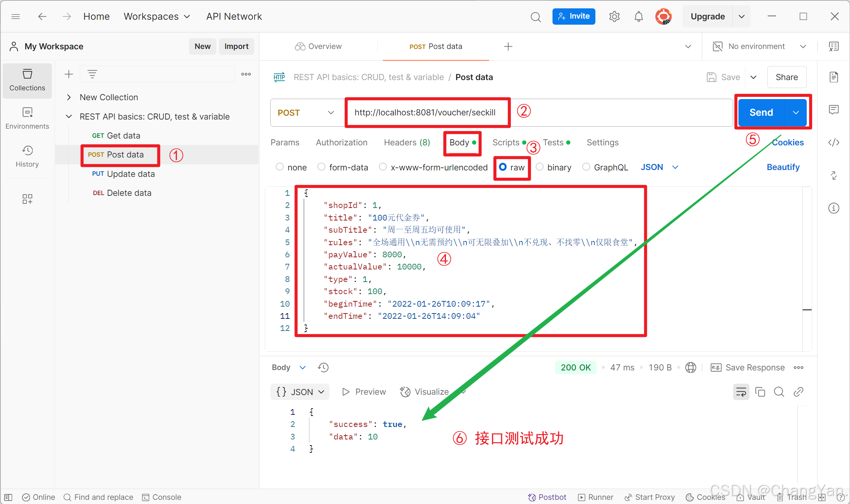This screenshot has height=504, width=850.
Task: Open Environments sidebar panel
Action: 27,118
